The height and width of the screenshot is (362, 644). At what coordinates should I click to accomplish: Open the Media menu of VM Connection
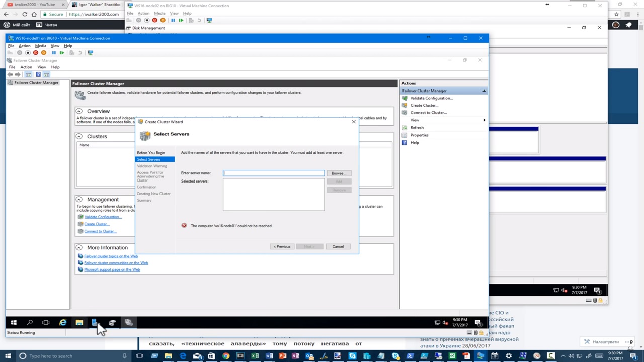point(40,46)
